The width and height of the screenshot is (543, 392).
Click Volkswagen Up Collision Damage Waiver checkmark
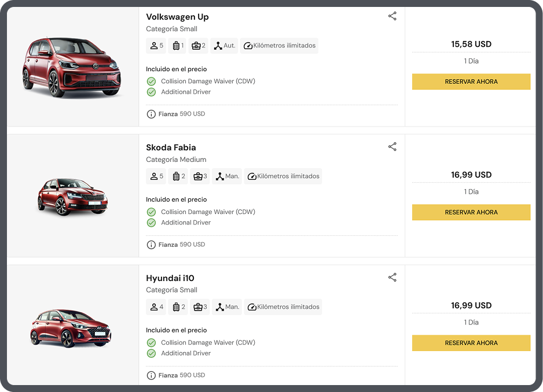(151, 82)
